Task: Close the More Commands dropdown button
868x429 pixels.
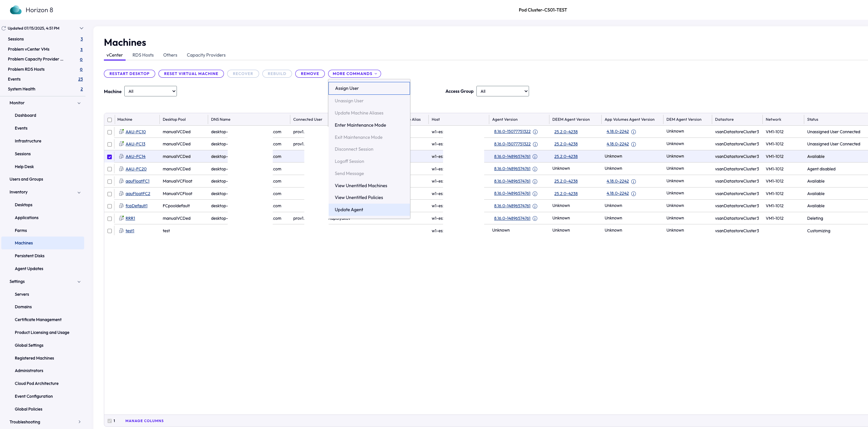Action: [x=354, y=73]
